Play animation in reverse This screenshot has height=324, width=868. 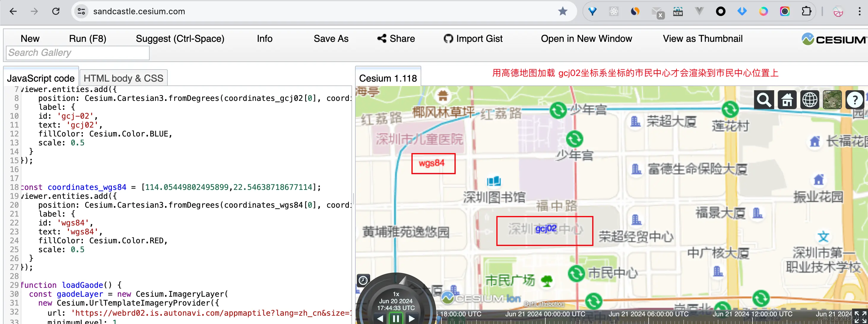pyautogui.click(x=380, y=318)
